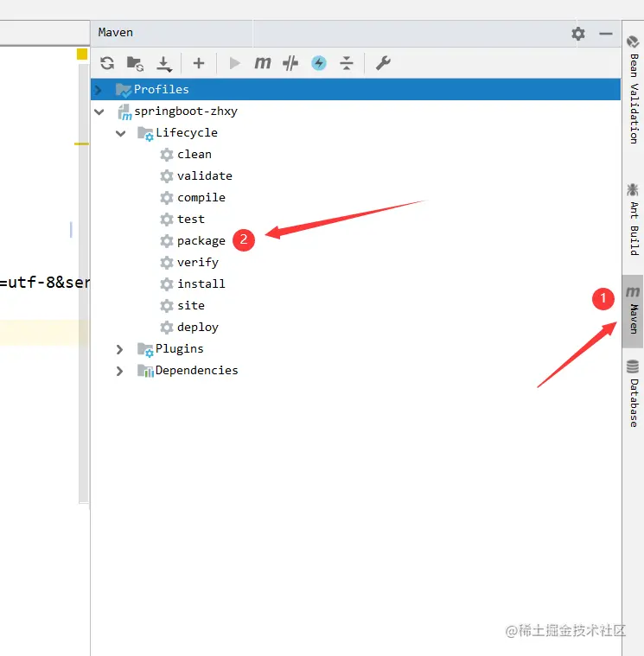
Task: Collapse the Lifecycle node
Action: click(x=120, y=133)
